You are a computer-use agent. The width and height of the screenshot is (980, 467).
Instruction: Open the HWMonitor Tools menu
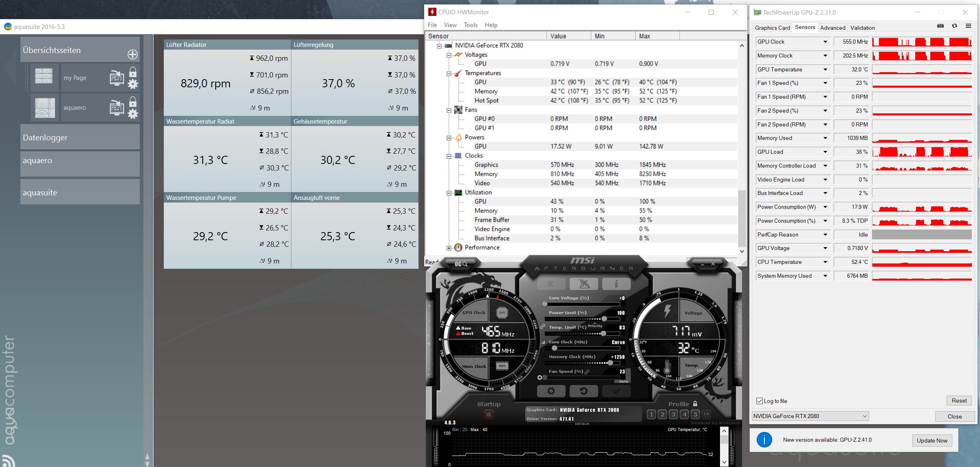click(471, 25)
